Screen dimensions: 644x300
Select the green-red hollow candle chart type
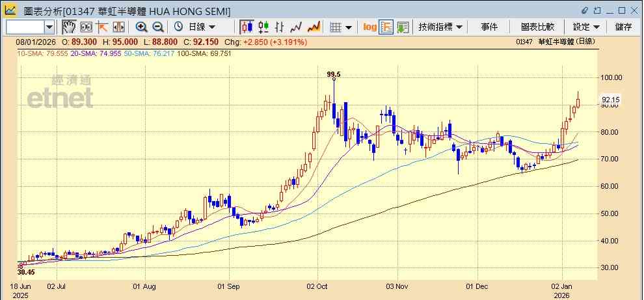click(x=263, y=27)
